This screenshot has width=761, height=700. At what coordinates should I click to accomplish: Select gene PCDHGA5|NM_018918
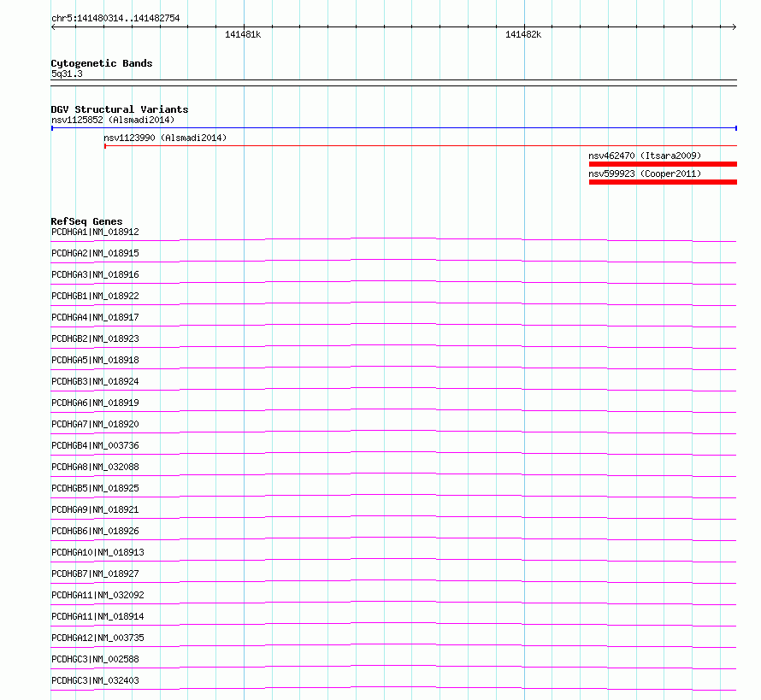pyautogui.click(x=95, y=360)
